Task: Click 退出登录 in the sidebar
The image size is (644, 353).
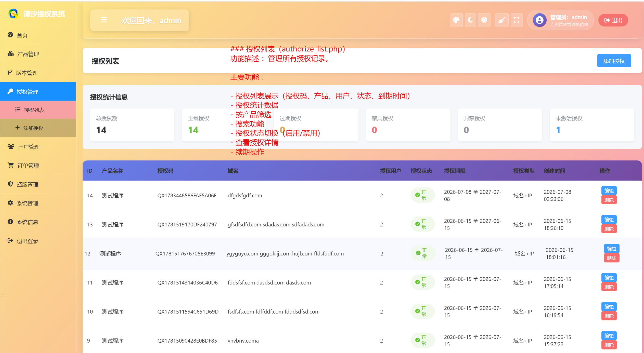Action: click(38, 241)
